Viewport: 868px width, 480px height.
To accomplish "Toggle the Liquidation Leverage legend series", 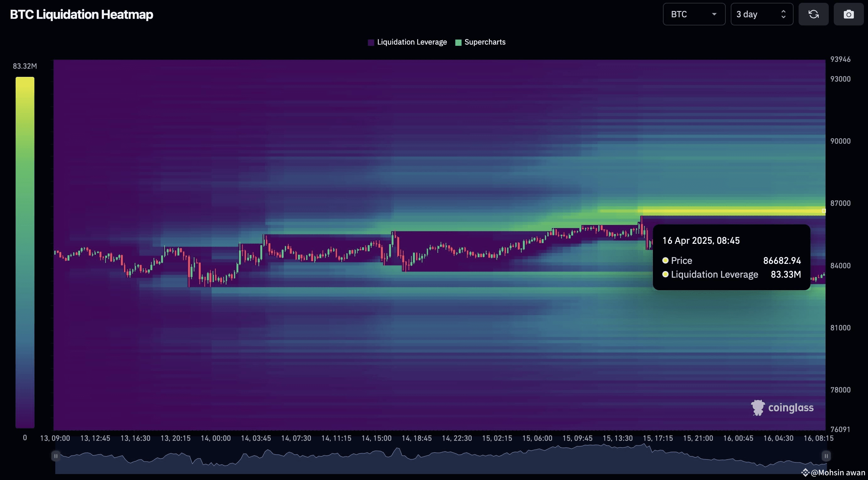I will pos(407,42).
